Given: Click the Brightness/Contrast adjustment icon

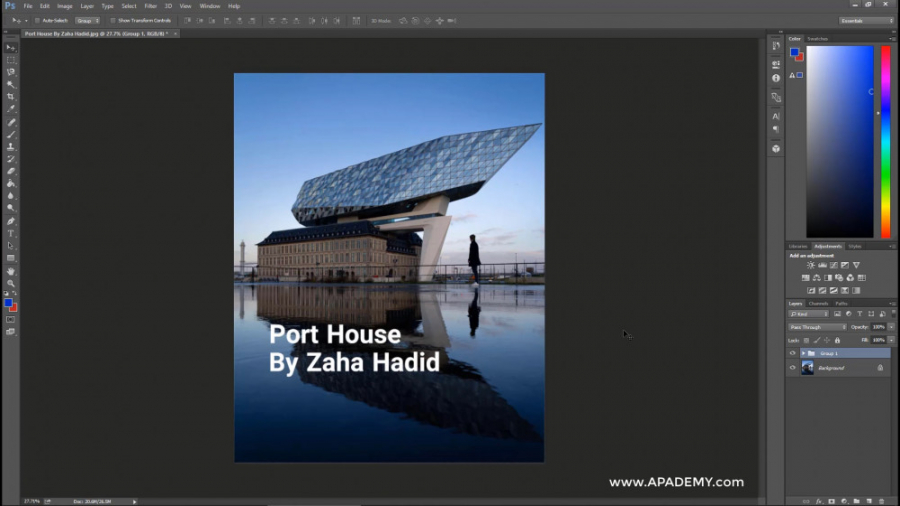Looking at the screenshot, I should coord(811,265).
